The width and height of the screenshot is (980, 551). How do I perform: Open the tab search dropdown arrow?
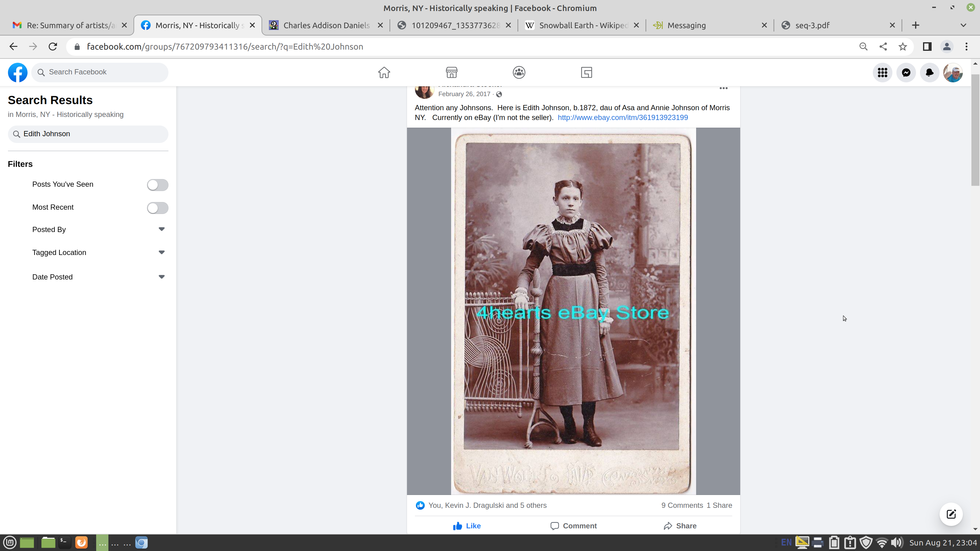pos(963,25)
